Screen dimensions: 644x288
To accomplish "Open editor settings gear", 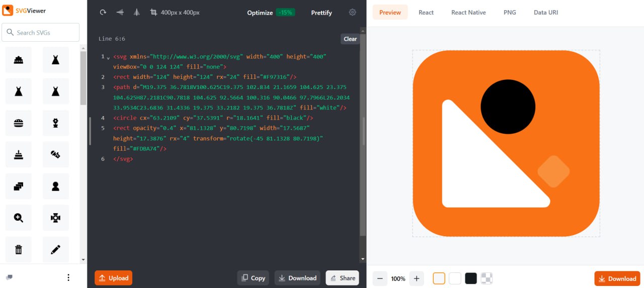I will [x=352, y=13].
